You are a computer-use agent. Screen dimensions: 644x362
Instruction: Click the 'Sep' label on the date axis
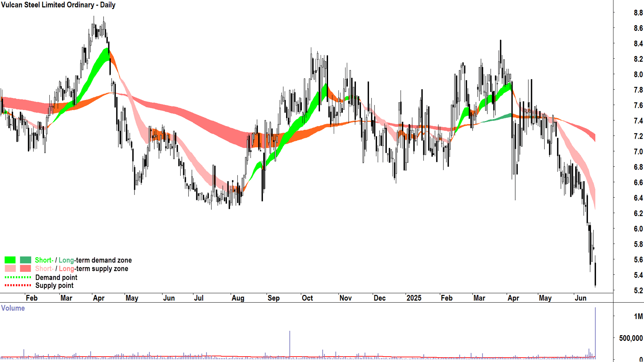pyautogui.click(x=273, y=298)
